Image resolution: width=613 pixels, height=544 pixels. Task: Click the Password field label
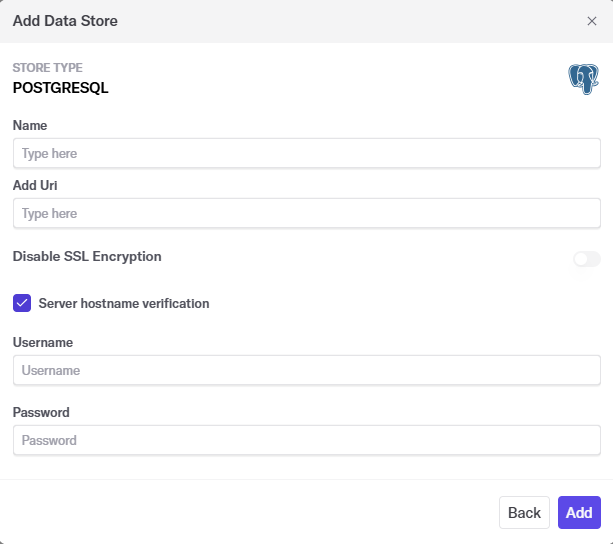pos(41,412)
